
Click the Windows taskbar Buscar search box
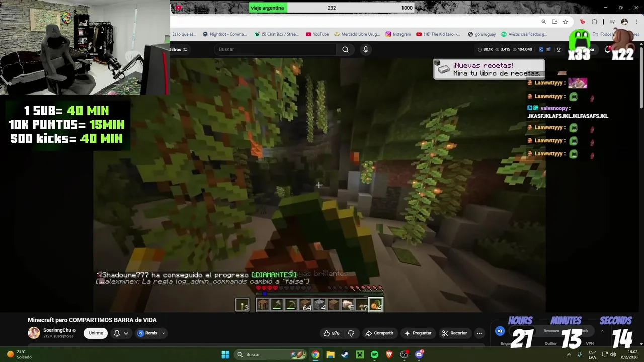click(x=271, y=354)
